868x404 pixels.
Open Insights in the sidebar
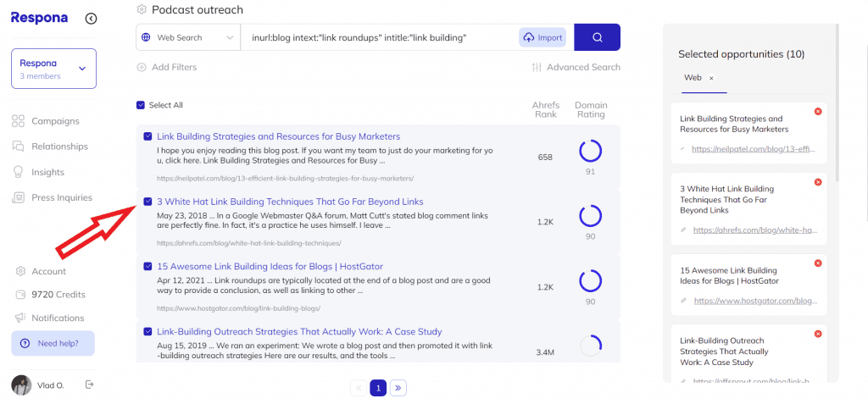coord(38,172)
